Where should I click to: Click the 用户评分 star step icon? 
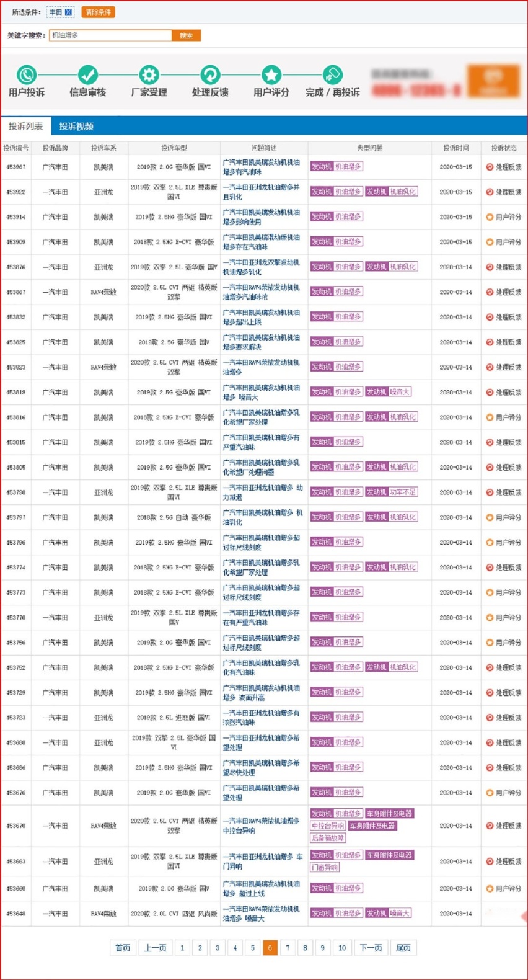[x=271, y=75]
